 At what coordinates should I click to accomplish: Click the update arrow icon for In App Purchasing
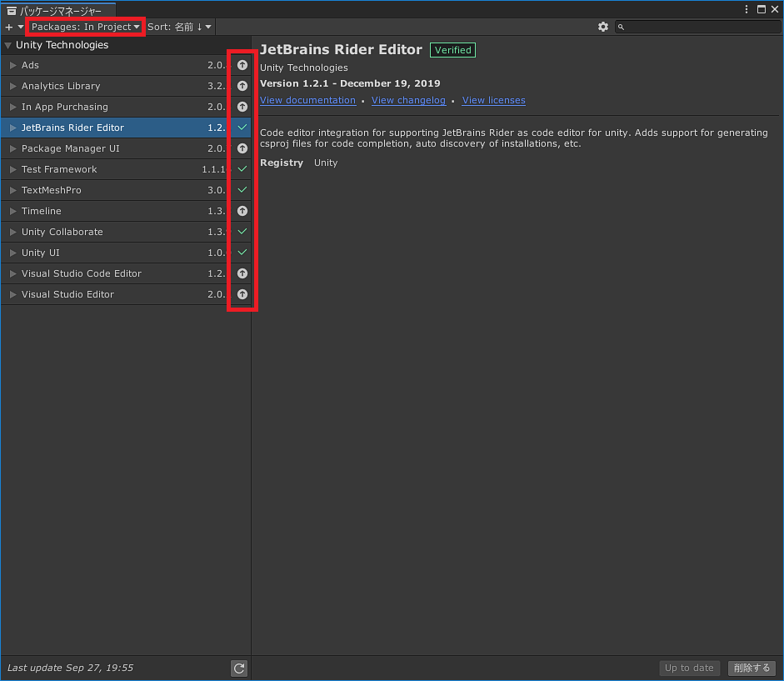click(242, 107)
